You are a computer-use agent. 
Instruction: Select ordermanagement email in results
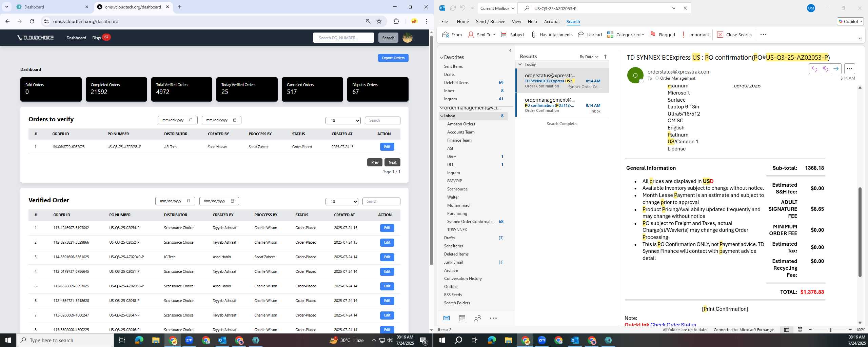coord(562,105)
